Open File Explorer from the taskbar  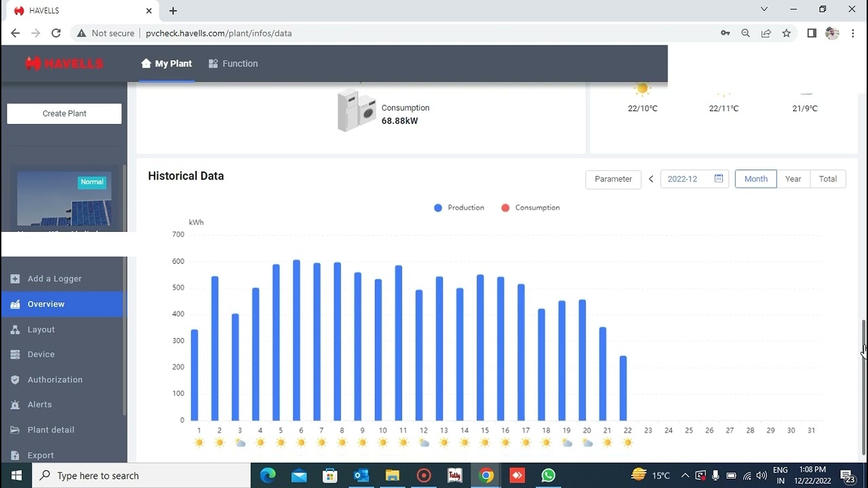(x=392, y=475)
